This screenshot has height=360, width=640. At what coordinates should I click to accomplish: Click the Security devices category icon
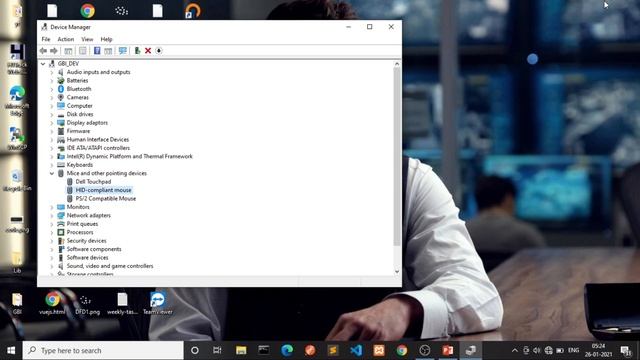point(61,240)
